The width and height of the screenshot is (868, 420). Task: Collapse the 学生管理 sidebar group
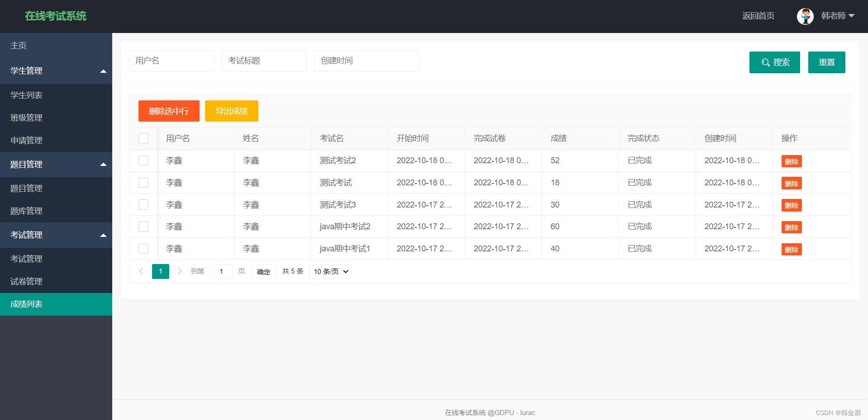(56, 71)
